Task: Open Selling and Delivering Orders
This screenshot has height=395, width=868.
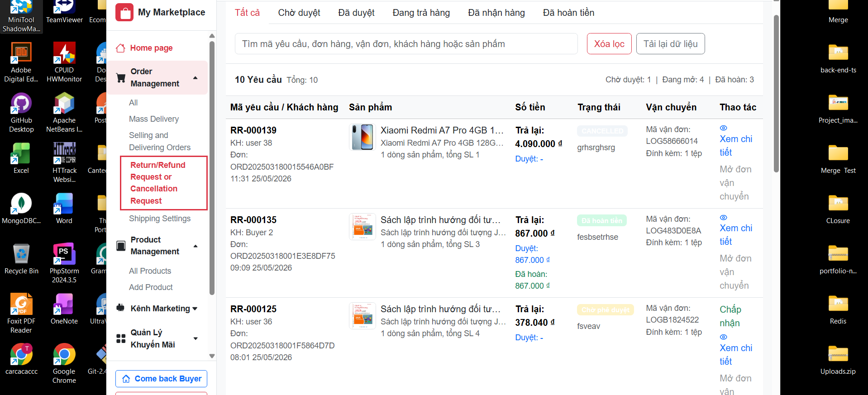Action: pyautogui.click(x=160, y=141)
